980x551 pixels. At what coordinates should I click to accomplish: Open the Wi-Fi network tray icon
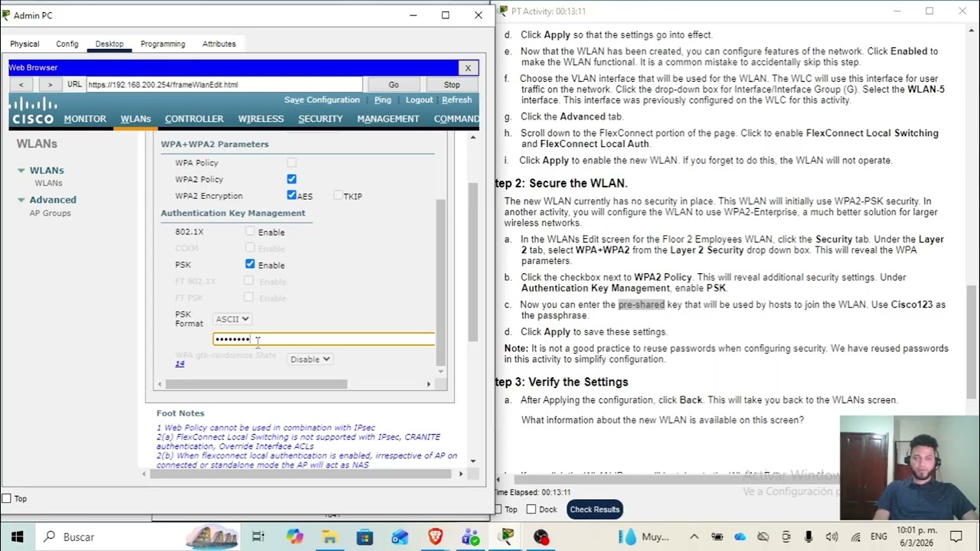pyautogui.click(x=855, y=536)
